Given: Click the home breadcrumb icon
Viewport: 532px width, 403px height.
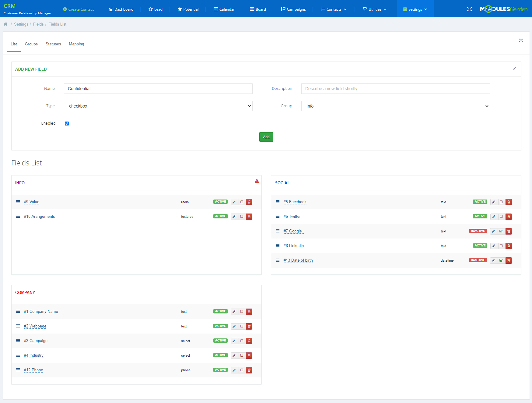Looking at the screenshot, I should point(5,24).
